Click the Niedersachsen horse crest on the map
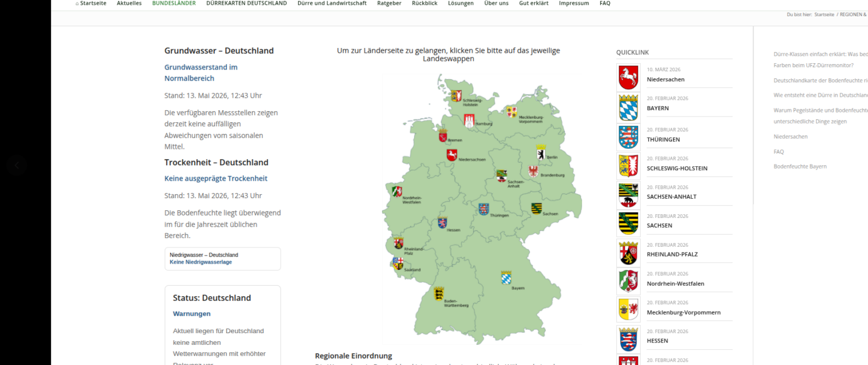 point(452,155)
